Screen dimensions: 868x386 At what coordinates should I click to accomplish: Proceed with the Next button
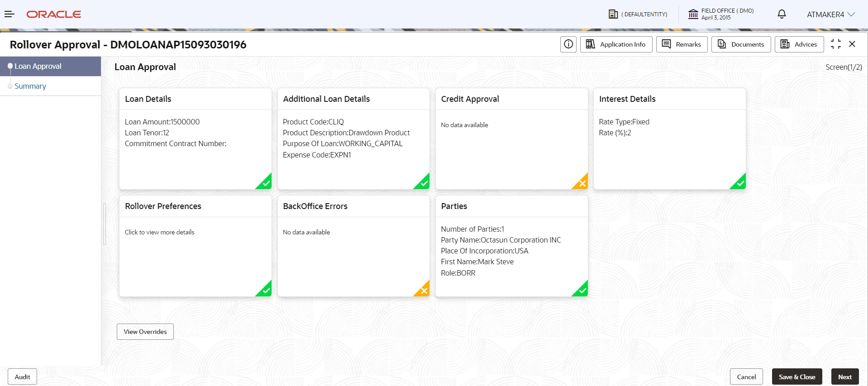[845, 377]
